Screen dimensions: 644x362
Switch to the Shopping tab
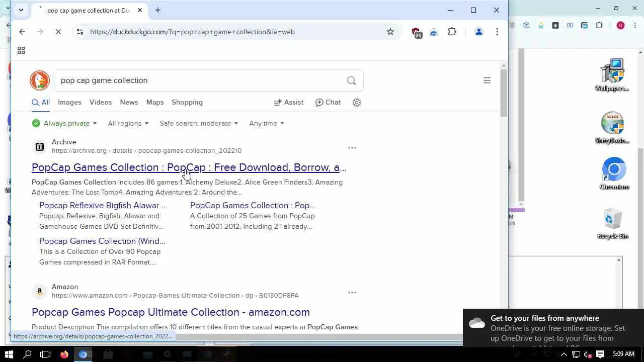(x=187, y=103)
